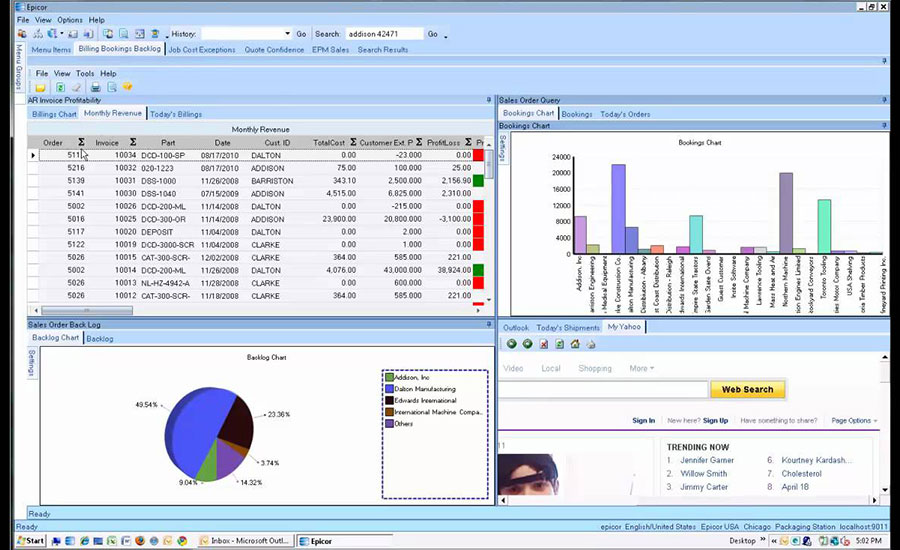Viewport: 900px width, 550px height.
Task: Click the yellow Web Search button
Action: click(x=747, y=389)
